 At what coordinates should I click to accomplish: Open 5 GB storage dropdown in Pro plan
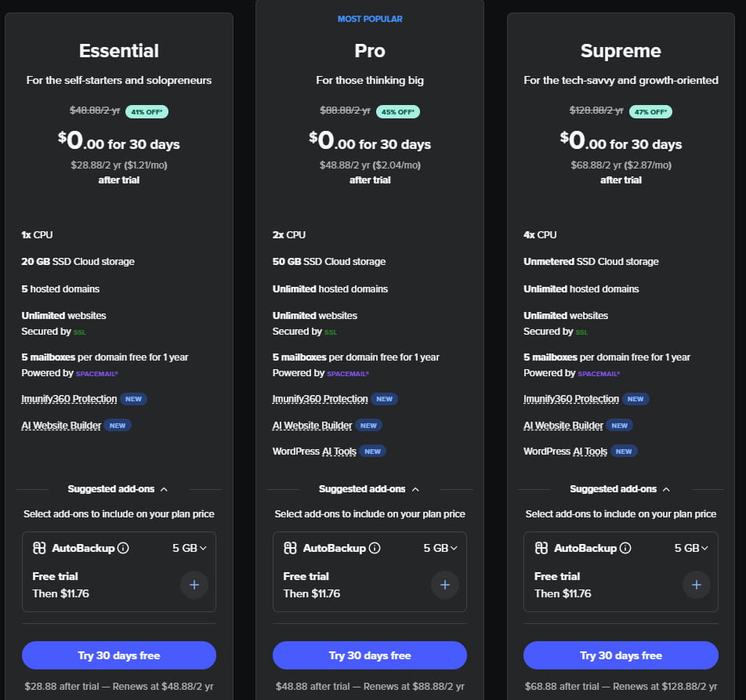tap(440, 548)
